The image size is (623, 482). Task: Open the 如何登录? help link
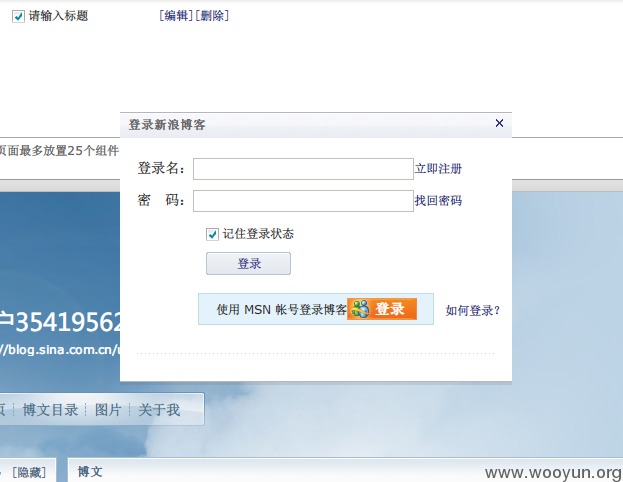point(472,310)
